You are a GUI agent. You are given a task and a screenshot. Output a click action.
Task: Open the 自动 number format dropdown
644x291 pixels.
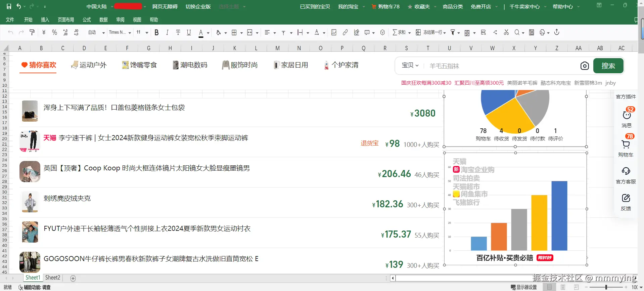96,32
